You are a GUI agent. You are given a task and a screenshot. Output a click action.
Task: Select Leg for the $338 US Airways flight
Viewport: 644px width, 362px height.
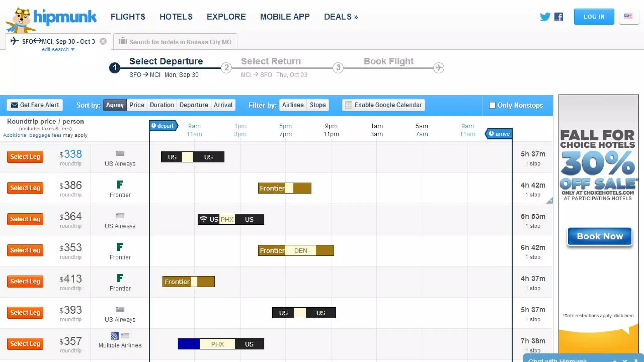[25, 157]
